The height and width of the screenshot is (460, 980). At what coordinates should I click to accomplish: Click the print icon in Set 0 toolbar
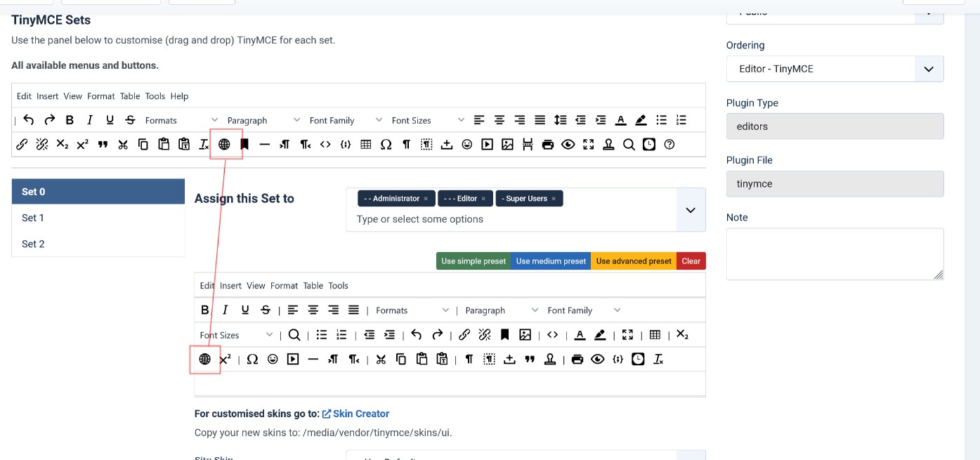pyautogui.click(x=577, y=360)
